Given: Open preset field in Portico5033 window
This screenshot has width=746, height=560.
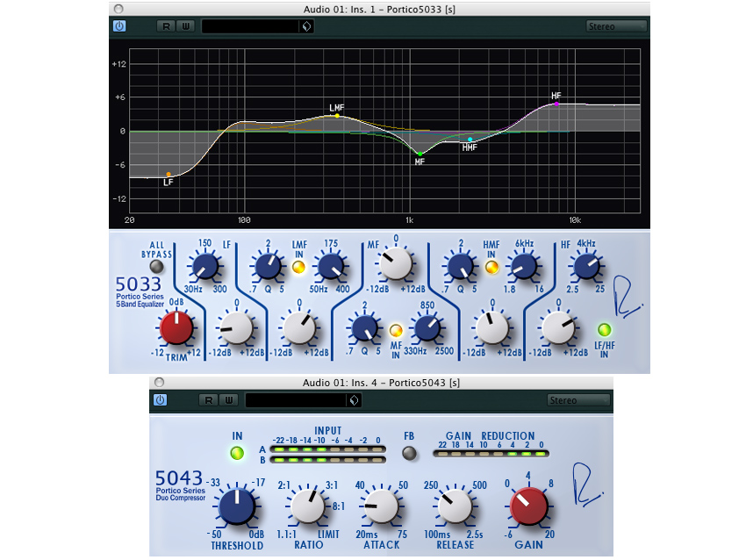Looking at the screenshot, I should [x=251, y=26].
